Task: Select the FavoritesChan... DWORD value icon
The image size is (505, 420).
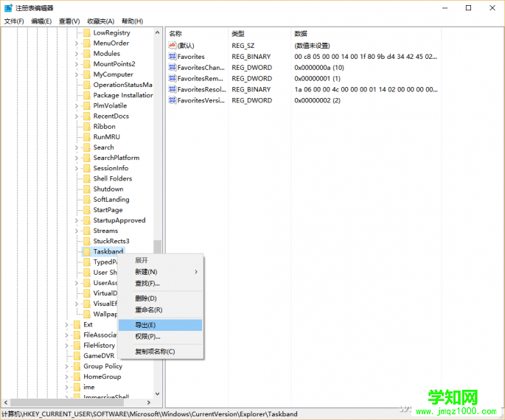Action: click(173, 67)
